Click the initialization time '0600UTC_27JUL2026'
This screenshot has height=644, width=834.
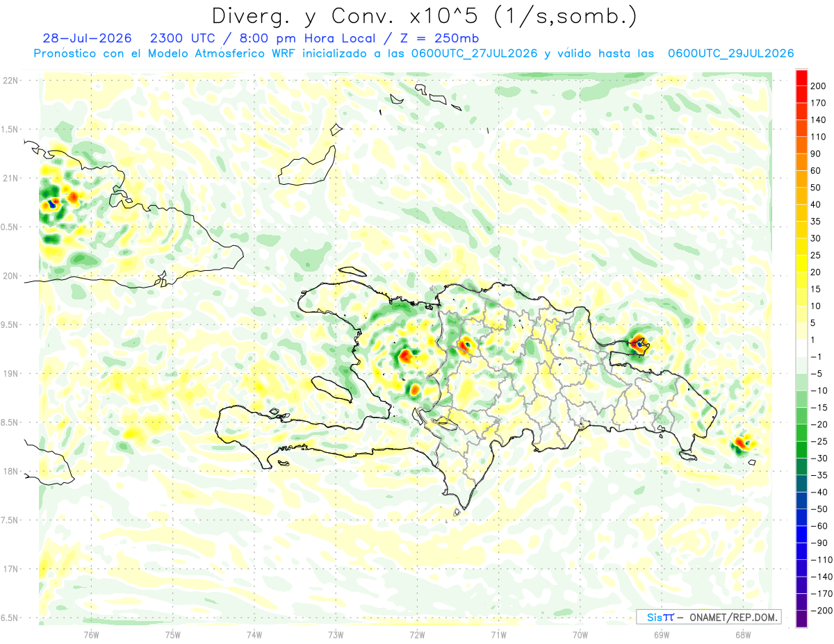click(x=474, y=53)
